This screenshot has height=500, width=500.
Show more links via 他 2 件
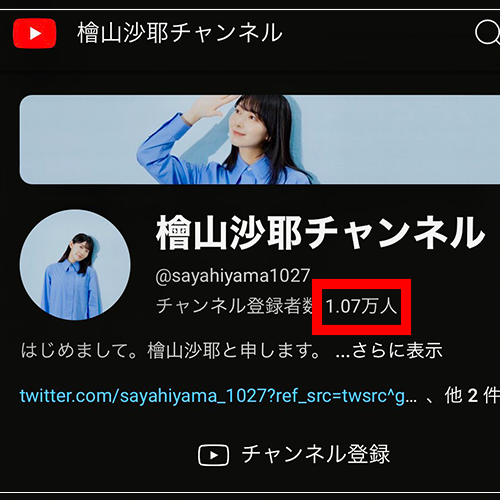[472, 396]
